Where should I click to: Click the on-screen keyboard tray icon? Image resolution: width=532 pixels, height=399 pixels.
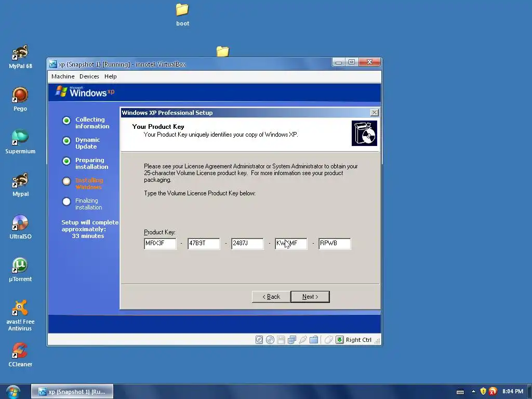tap(460, 392)
